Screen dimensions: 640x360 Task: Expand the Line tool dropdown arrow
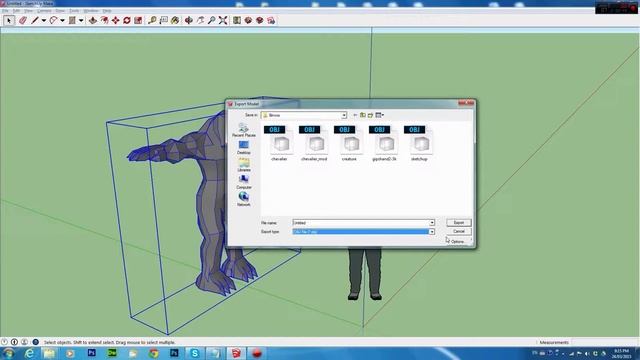pyautogui.click(x=44, y=20)
